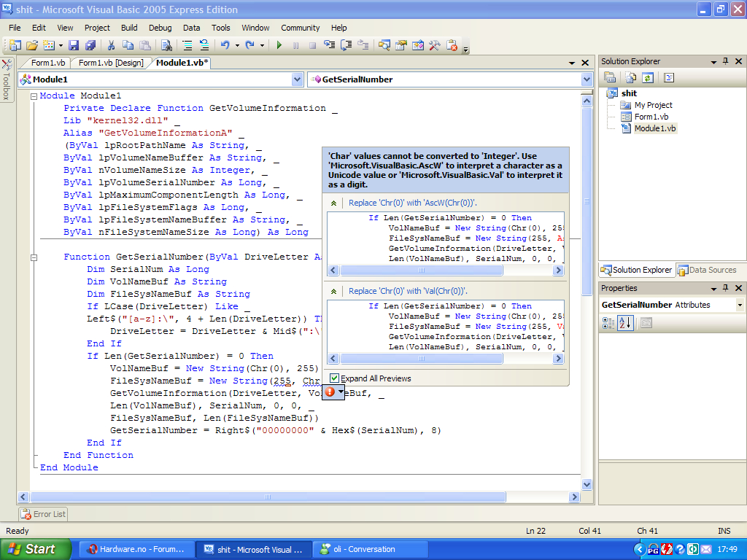Image resolution: width=747 pixels, height=560 pixels.
Task: Open the GetSerialNumber Attributes properties dropdown
Action: pos(740,305)
